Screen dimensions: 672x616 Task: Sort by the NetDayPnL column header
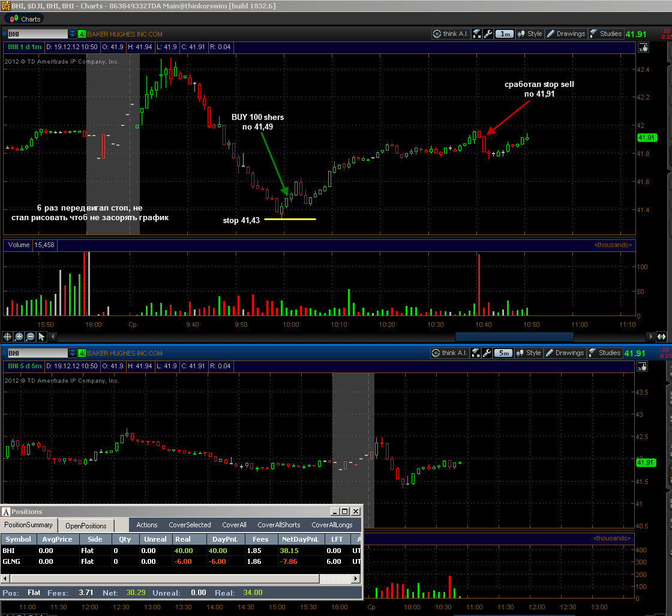301,539
